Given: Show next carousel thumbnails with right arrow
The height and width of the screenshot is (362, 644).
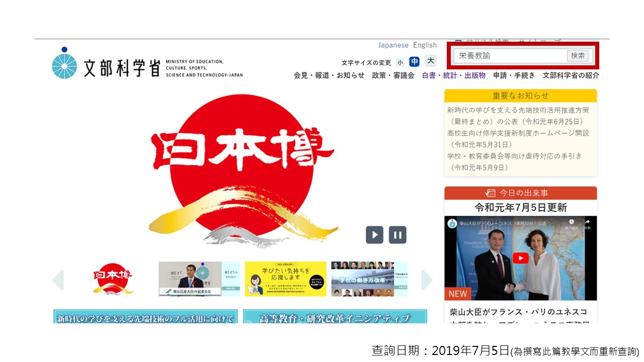Looking at the screenshot, I should click(x=427, y=280).
